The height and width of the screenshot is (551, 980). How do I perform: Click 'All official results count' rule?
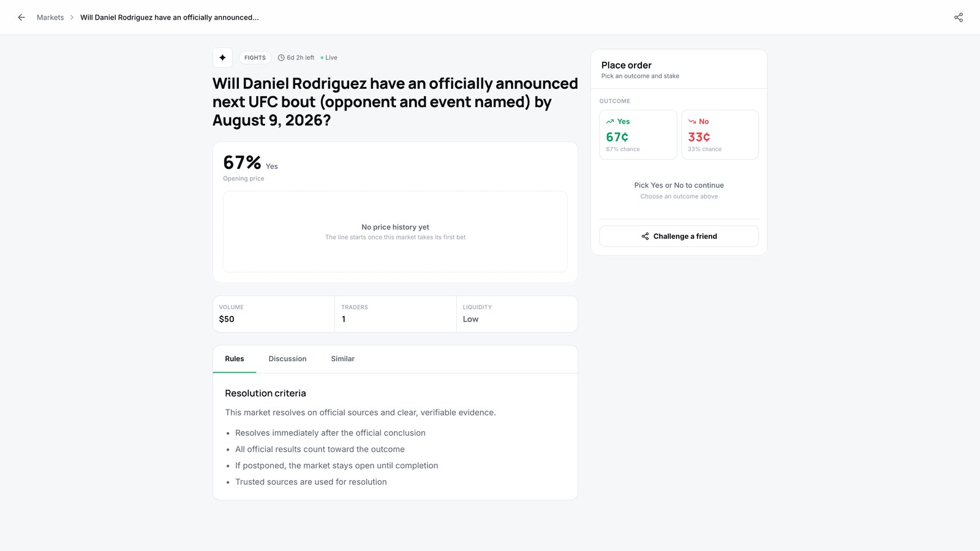pos(320,449)
